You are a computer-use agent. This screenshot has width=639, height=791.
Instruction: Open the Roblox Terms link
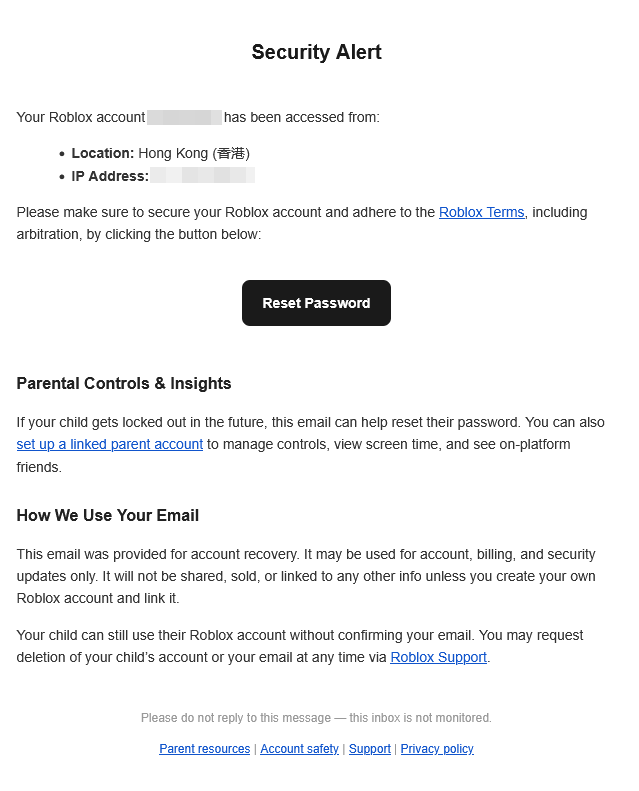point(481,212)
